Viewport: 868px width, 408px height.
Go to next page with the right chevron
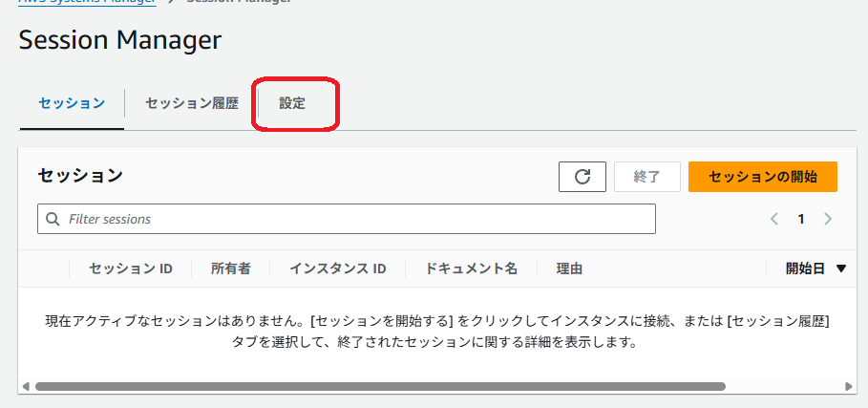tap(827, 219)
